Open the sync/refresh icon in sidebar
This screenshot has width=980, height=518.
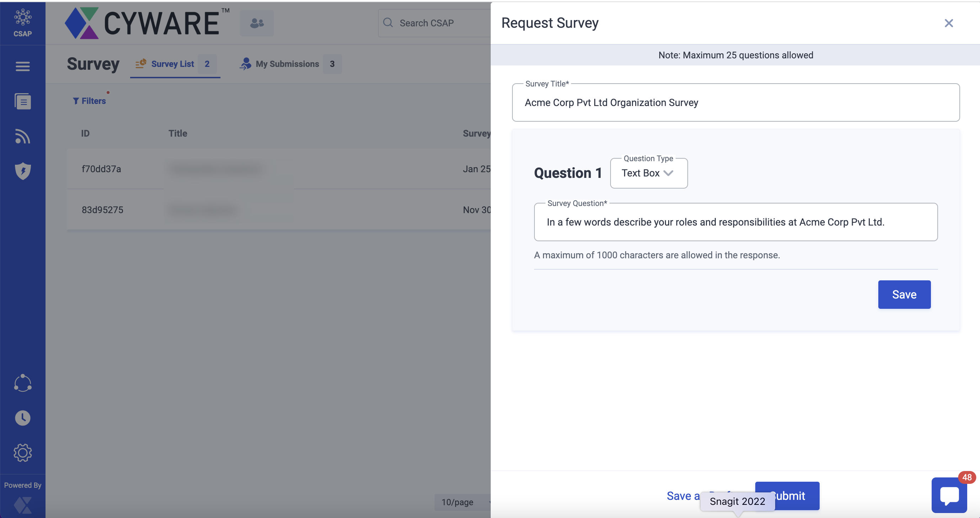click(x=23, y=382)
